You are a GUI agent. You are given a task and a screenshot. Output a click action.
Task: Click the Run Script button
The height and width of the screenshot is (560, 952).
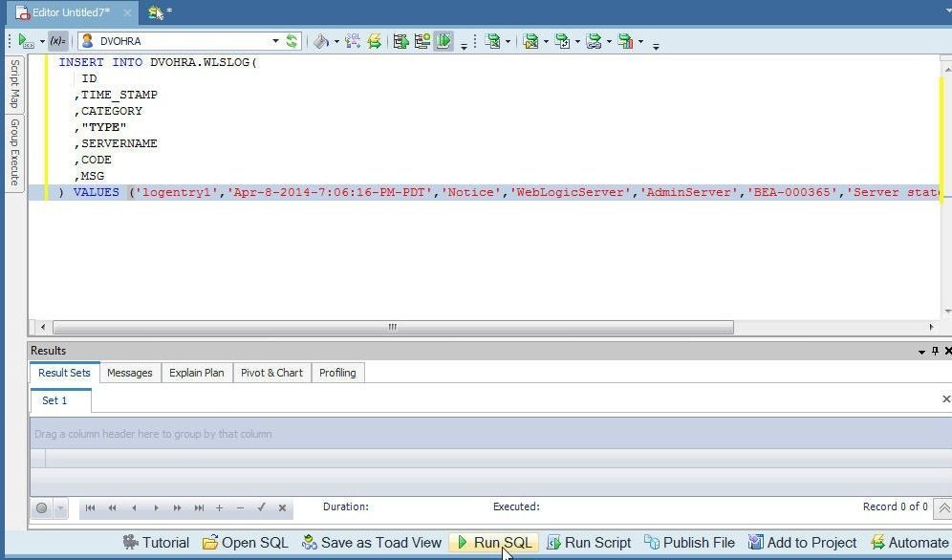point(590,543)
